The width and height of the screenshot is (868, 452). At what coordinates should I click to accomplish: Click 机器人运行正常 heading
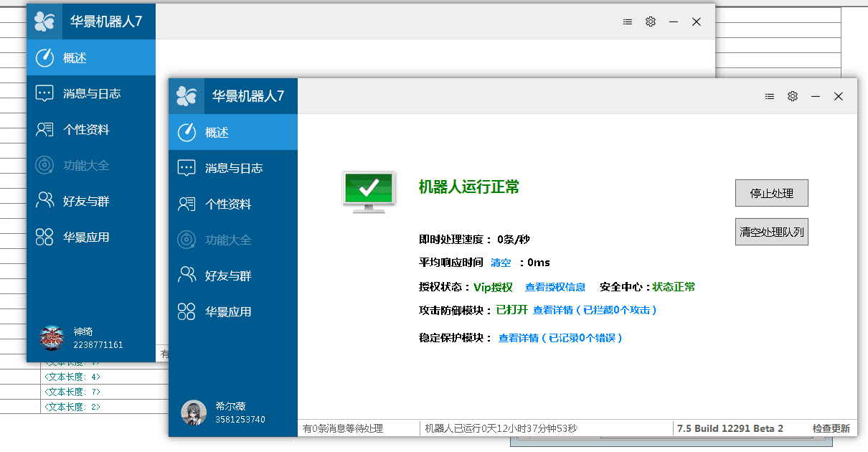469,187
